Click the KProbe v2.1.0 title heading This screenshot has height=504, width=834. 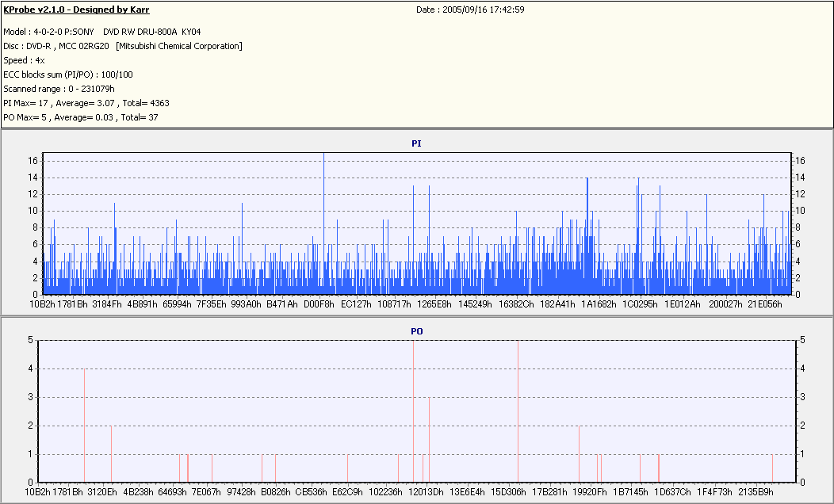click(x=76, y=10)
